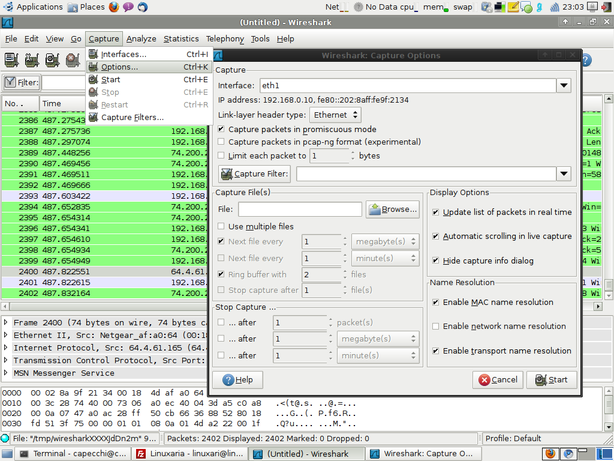This screenshot has width=614, height=461.
Task: Toggle Enable transport name resolution
Action: [x=435, y=351]
